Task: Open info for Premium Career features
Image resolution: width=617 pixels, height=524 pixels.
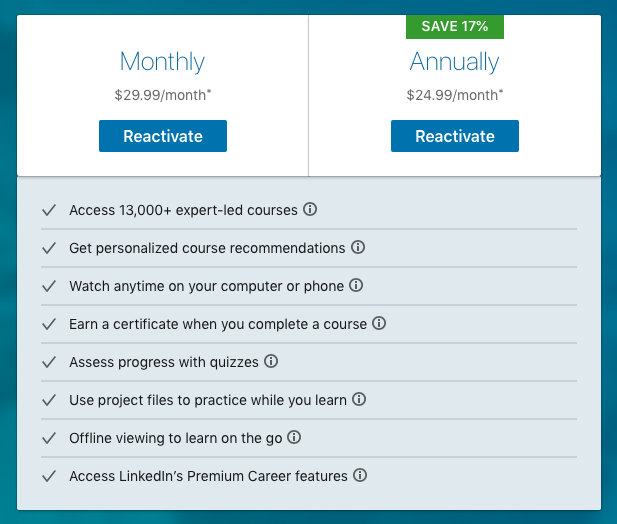Action: click(360, 476)
